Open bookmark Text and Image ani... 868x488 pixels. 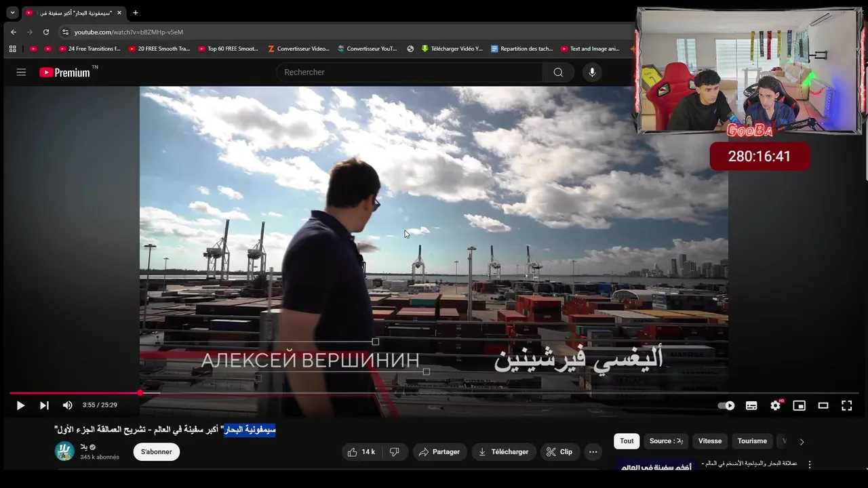point(590,49)
